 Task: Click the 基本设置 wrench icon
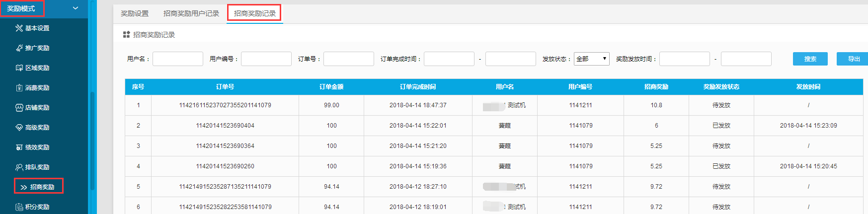point(19,28)
